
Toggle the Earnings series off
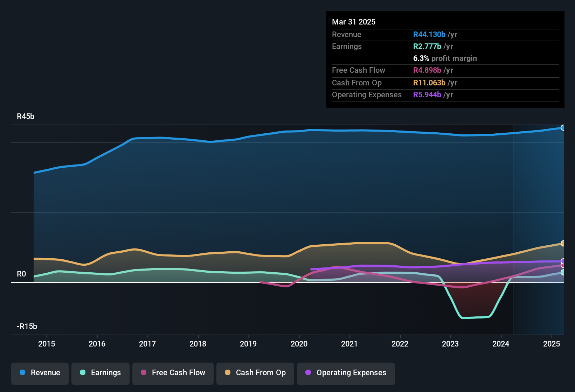[x=100, y=373]
